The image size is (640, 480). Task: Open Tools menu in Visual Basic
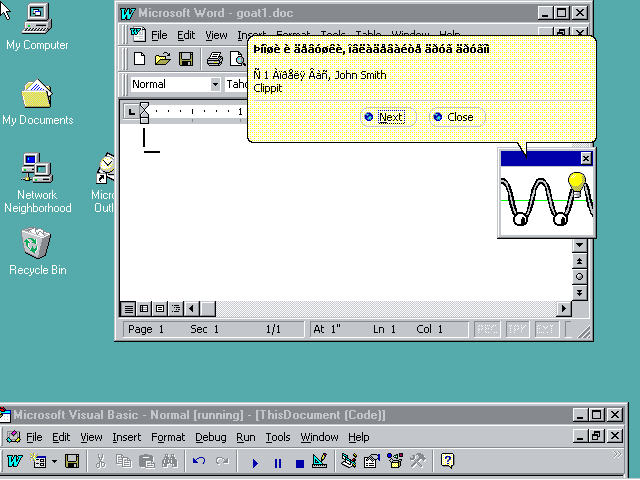pos(278,438)
